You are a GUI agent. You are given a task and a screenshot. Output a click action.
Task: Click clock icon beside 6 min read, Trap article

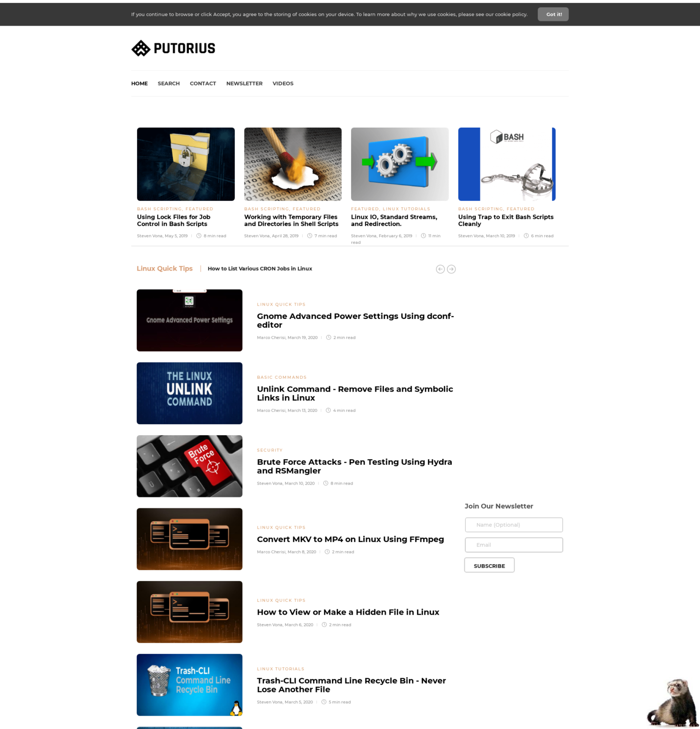[x=526, y=236]
